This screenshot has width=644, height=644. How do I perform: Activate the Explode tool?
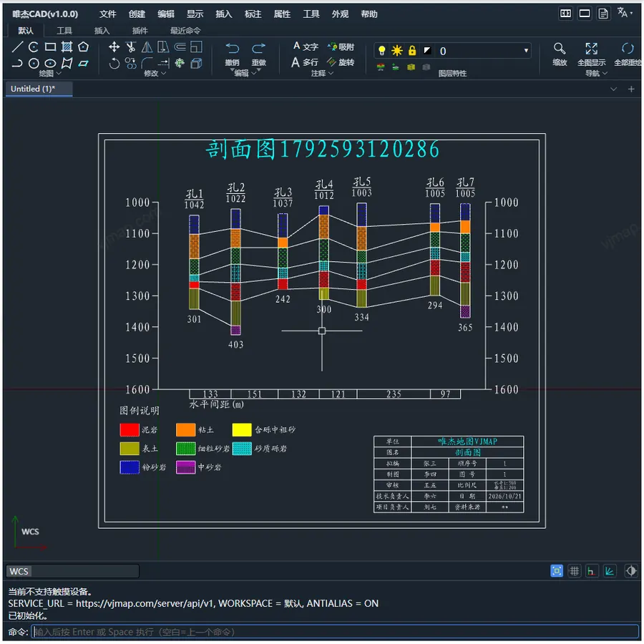tap(180, 63)
